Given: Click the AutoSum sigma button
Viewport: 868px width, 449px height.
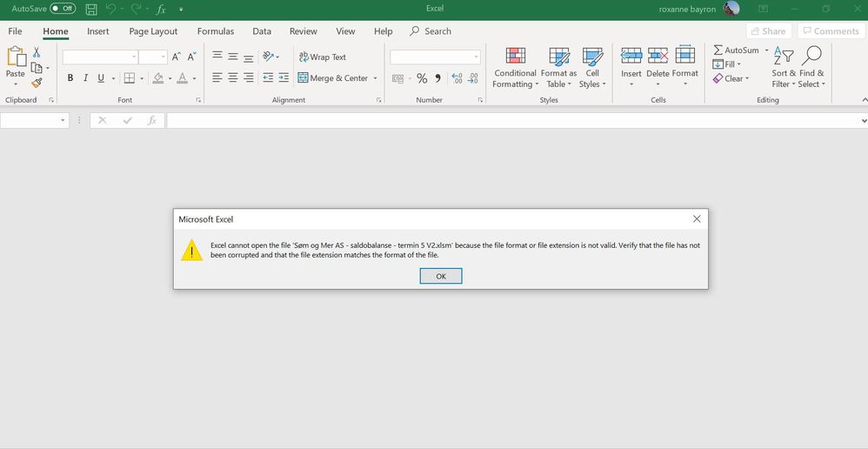Looking at the screenshot, I should 736,50.
